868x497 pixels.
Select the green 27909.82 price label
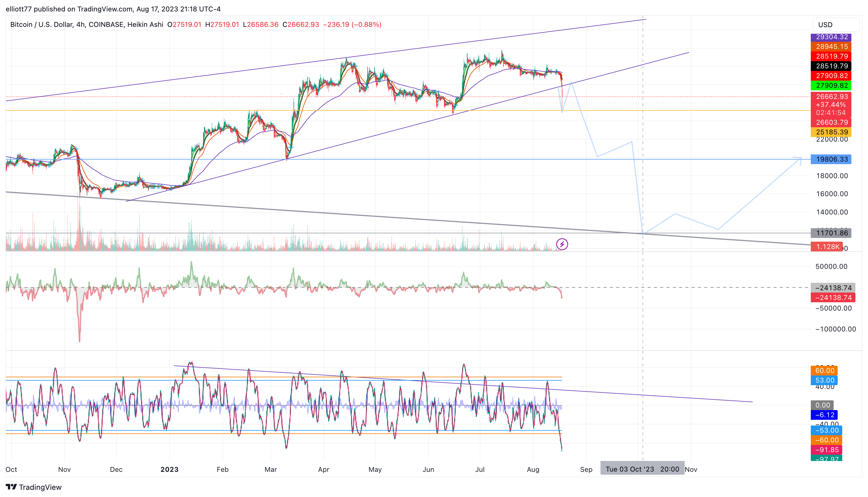pyautogui.click(x=831, y=85)
